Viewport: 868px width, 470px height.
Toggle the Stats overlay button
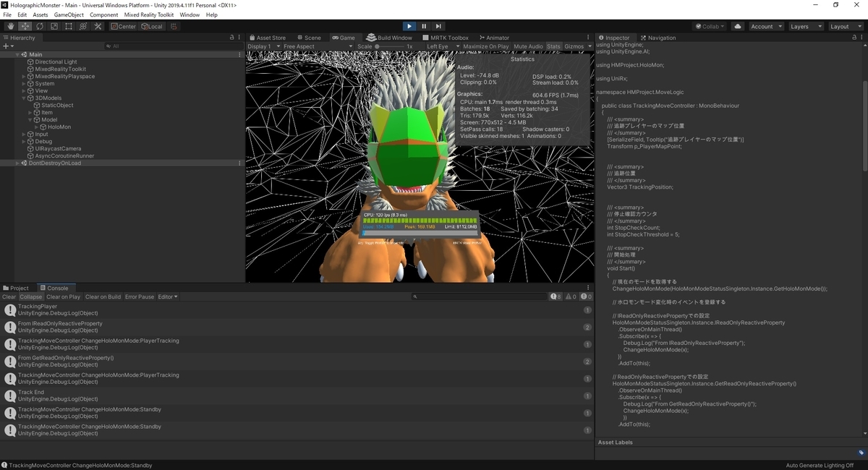[553, 46]
